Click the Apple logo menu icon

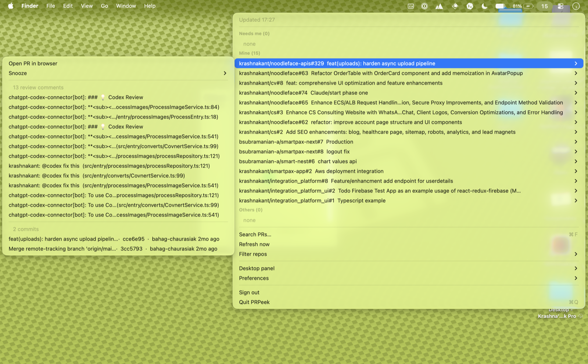(x=11, y=6)
